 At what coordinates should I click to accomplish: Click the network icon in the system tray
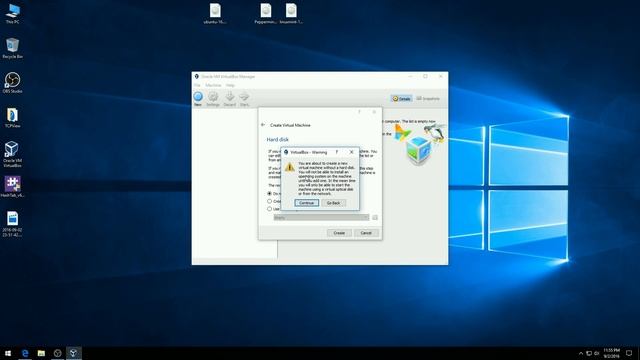coord(589,353)
